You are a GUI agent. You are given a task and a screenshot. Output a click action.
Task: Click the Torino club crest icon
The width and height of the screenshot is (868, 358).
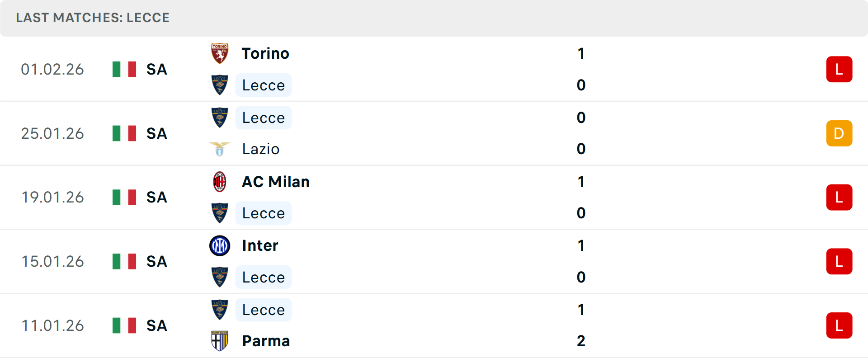coord(220,53)
